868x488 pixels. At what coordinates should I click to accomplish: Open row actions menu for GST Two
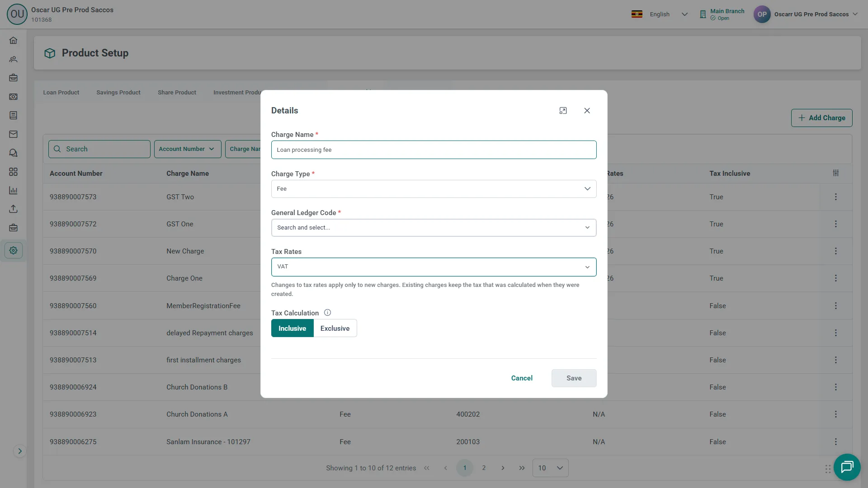tap(835, 197)
